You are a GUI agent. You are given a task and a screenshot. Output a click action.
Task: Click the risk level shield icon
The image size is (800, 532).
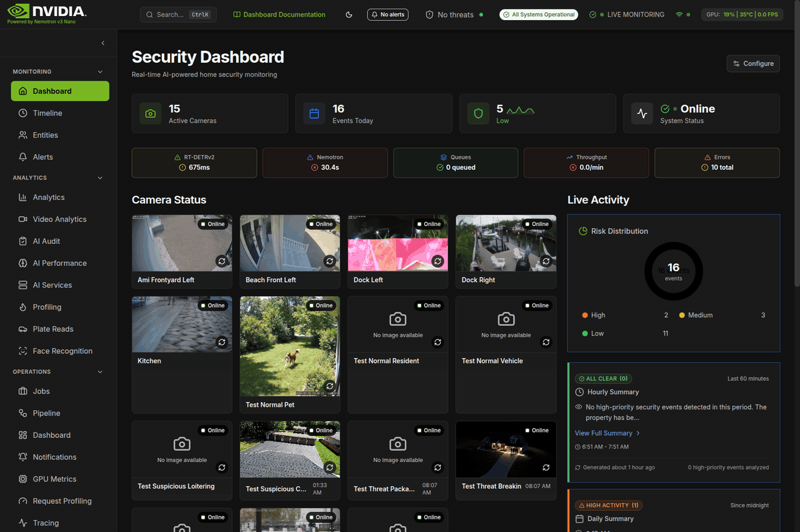pos(478,114)
